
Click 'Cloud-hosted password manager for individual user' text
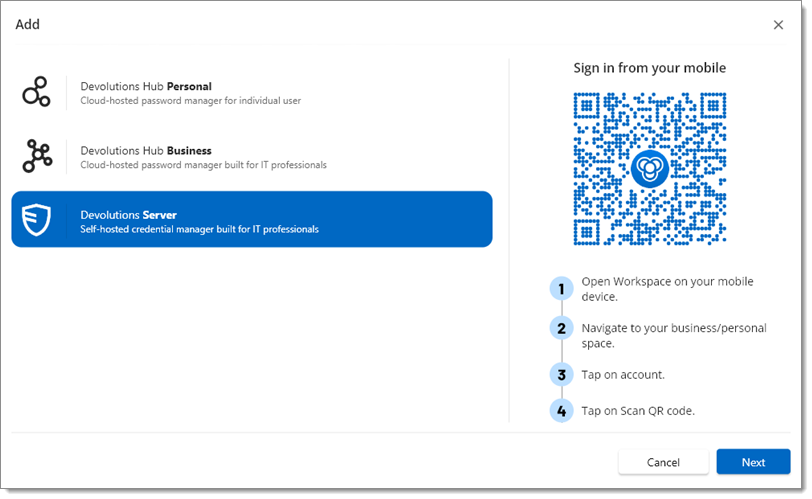click(x=190, y=101)
